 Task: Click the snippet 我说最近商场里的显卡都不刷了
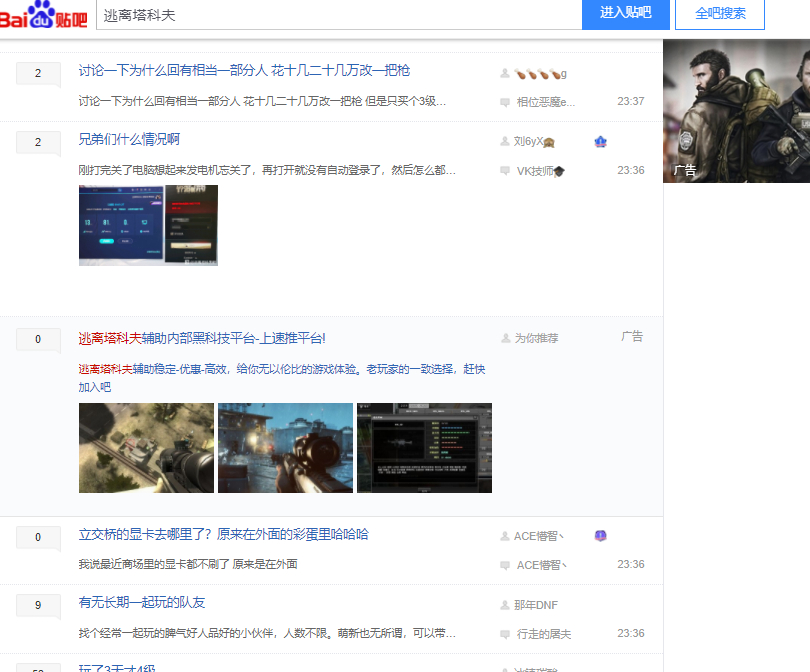click(188, 564)
